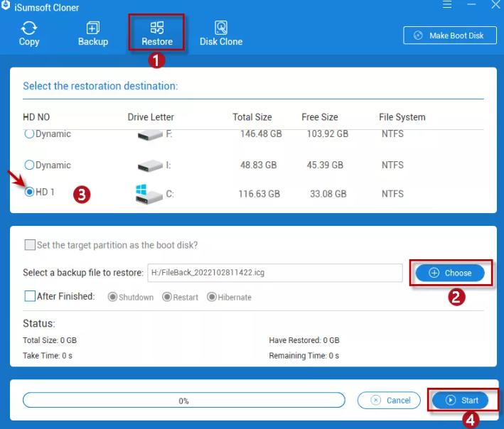Tick the After Finished checkbox

click(x=30, y=296)
